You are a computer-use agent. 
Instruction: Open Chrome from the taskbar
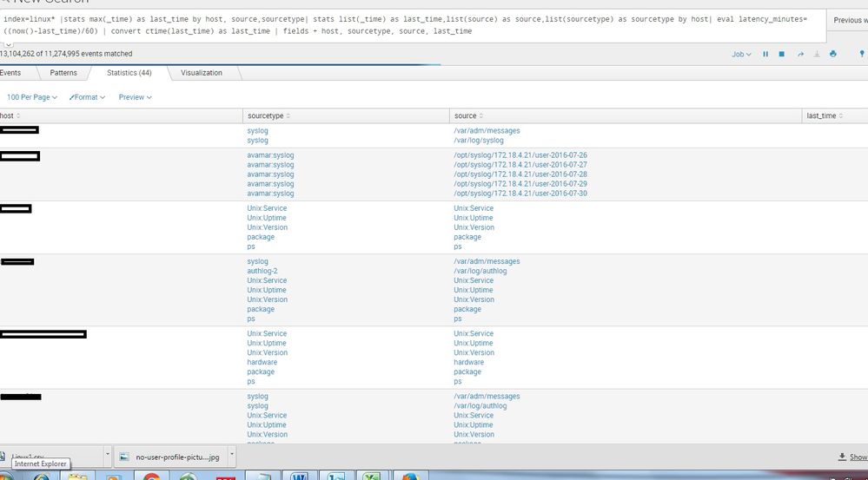click(151, 475)
